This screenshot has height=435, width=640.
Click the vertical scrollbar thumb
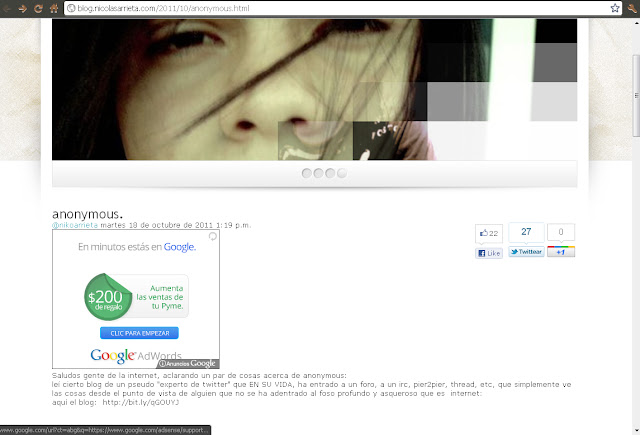(636, 96)
